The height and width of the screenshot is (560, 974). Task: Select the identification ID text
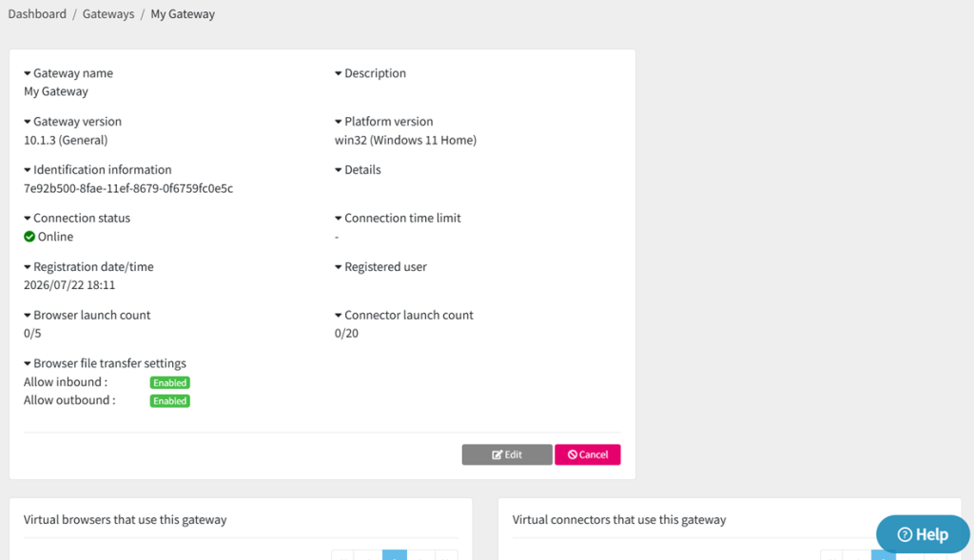tap(128, 188)
